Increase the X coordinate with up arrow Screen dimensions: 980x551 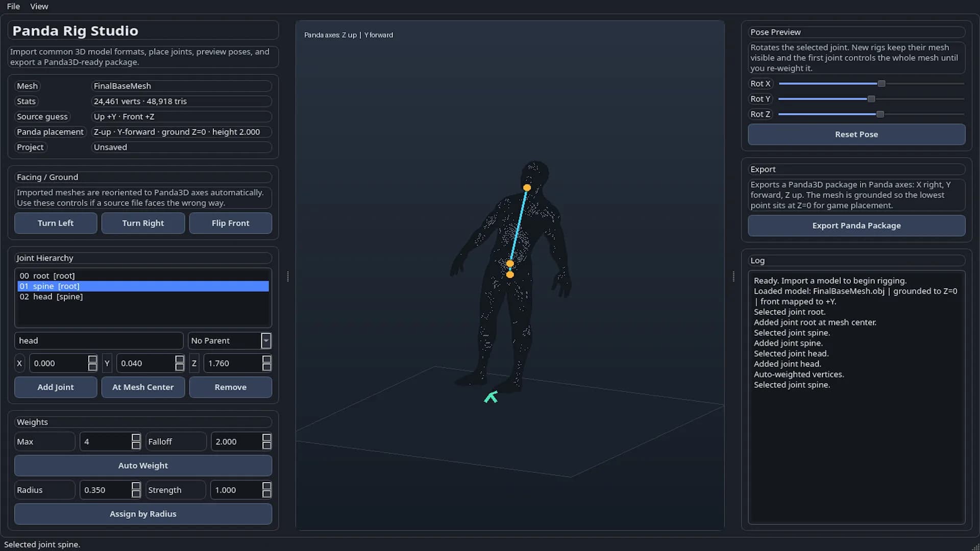coord(92,359)
